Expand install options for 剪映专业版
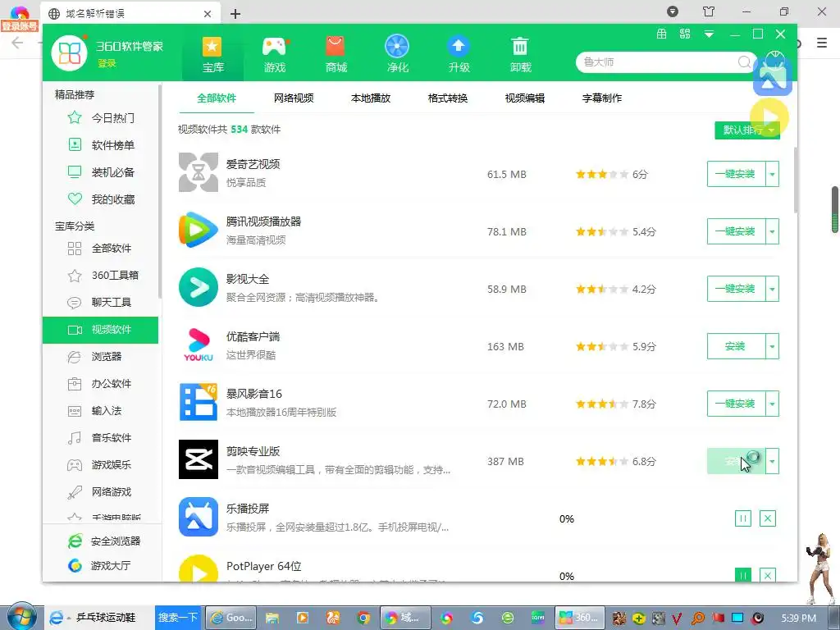840x630 pixels. coord(772,461)
